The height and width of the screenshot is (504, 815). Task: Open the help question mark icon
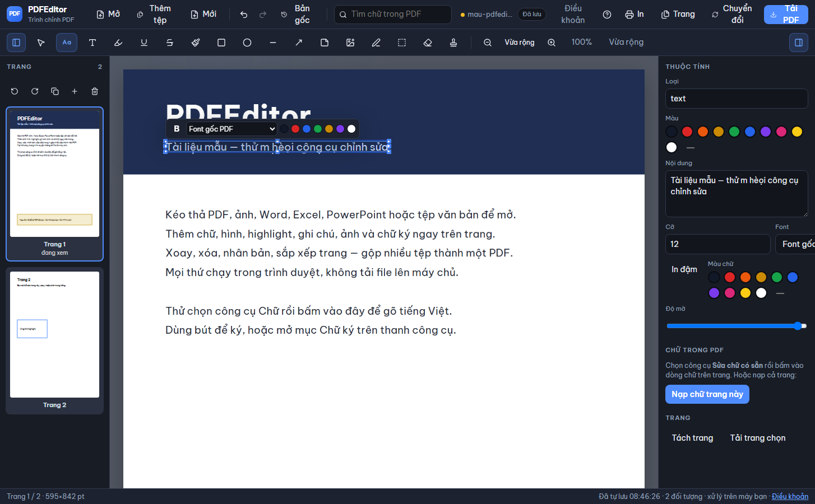607,15
